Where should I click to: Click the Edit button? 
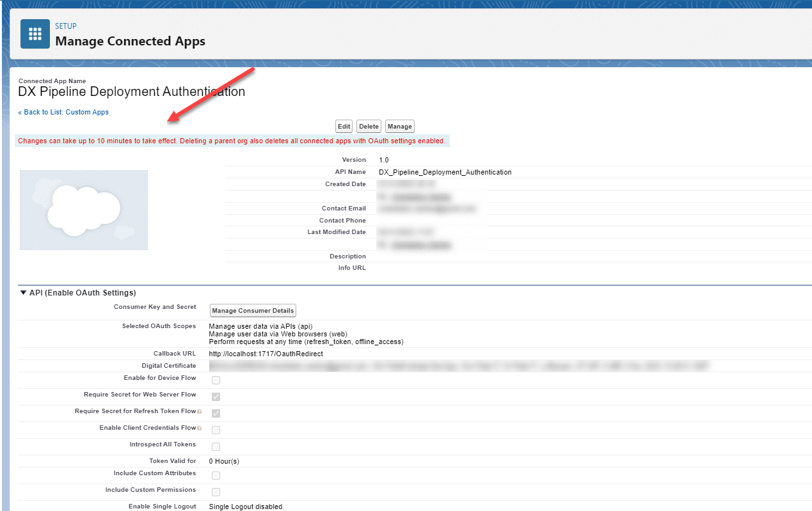click(344, 127)
